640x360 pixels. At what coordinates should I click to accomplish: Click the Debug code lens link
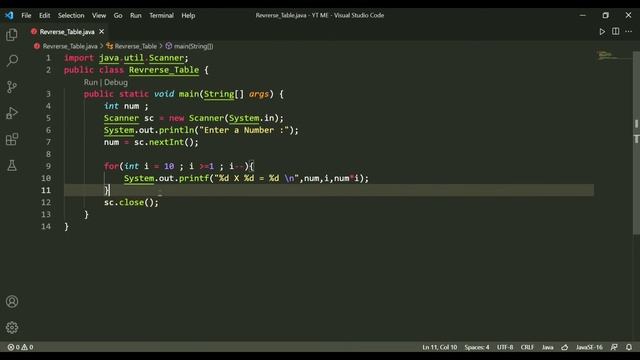tap(116, 82)
